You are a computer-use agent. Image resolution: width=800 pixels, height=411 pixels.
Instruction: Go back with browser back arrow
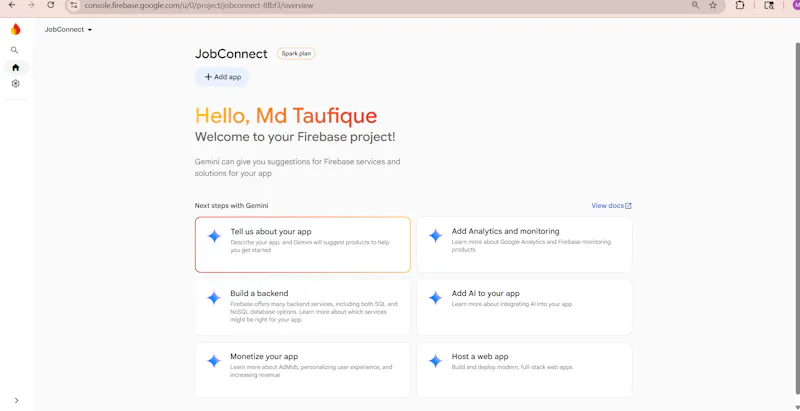pos(12,5)
